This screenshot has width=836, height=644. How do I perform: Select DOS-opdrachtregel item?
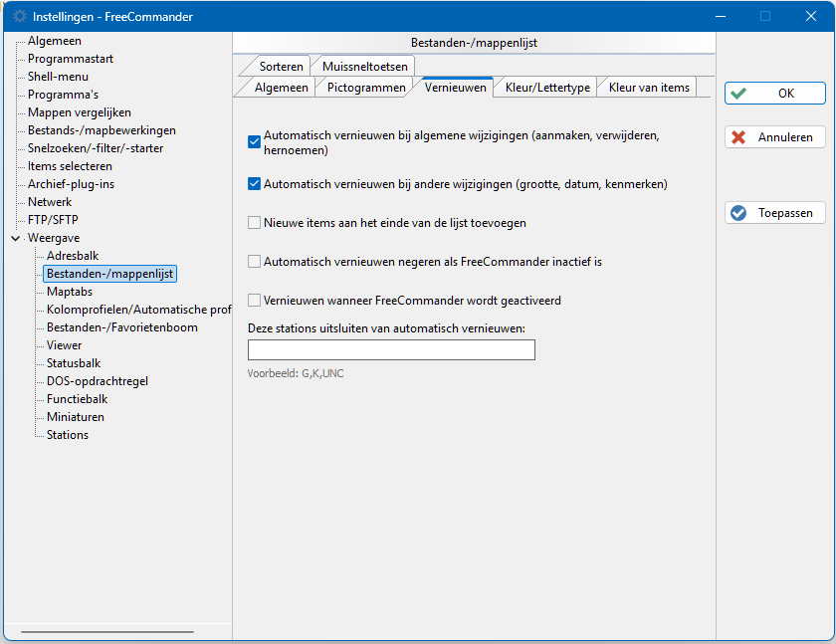(x=98, y=381)
